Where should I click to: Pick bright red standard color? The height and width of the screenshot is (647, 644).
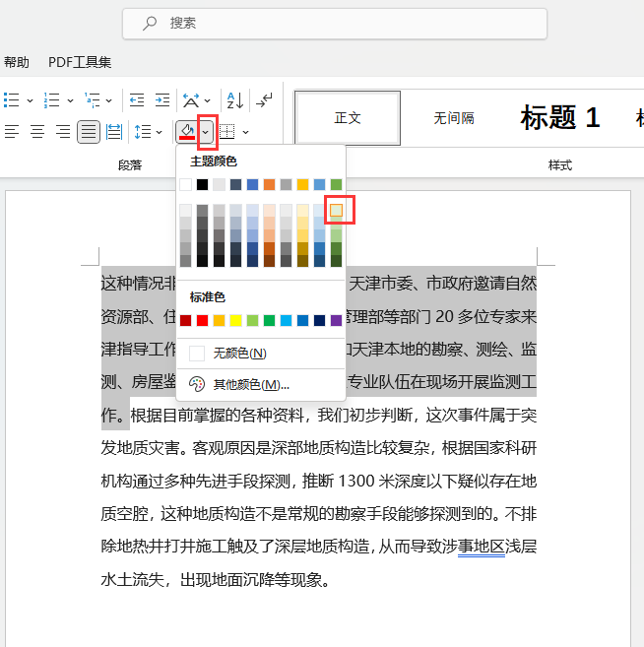click(202, 320)
